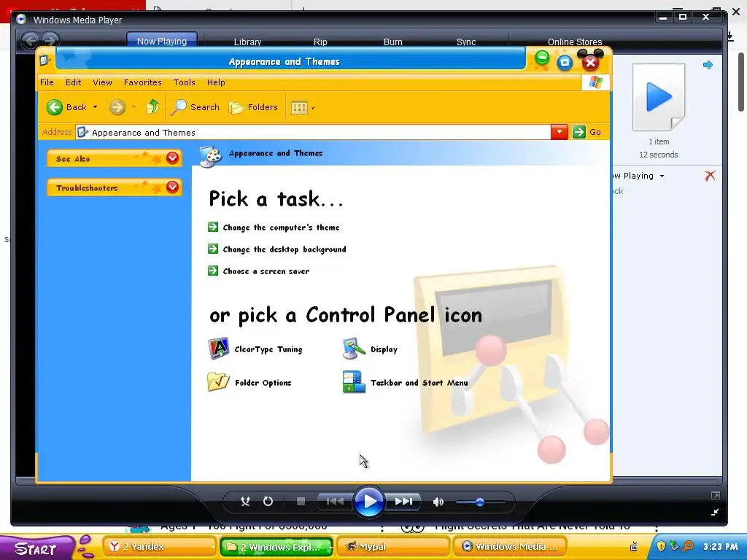Click arrow icon beside Change the desktop background

click(x=213, y=249)
